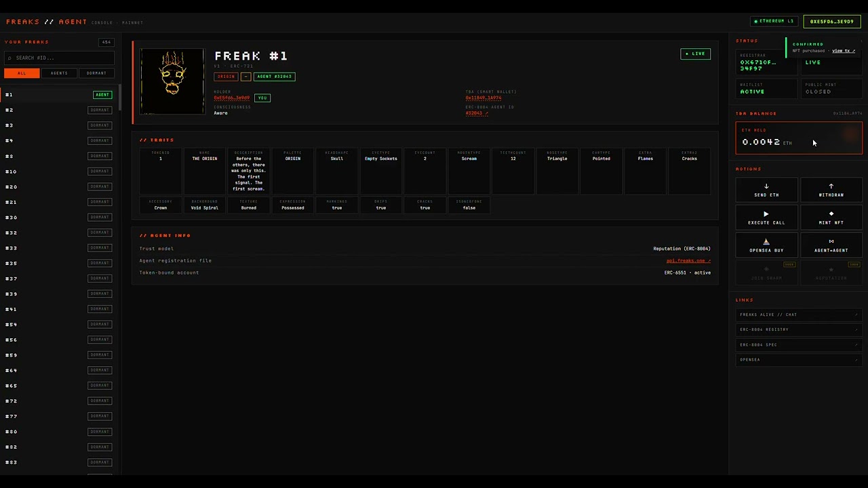Click the 454 freak count badge

point(106,42)
